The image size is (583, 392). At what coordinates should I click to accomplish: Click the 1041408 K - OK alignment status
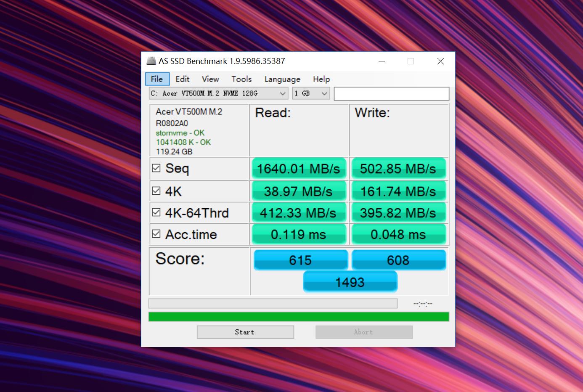pos(183,142)
